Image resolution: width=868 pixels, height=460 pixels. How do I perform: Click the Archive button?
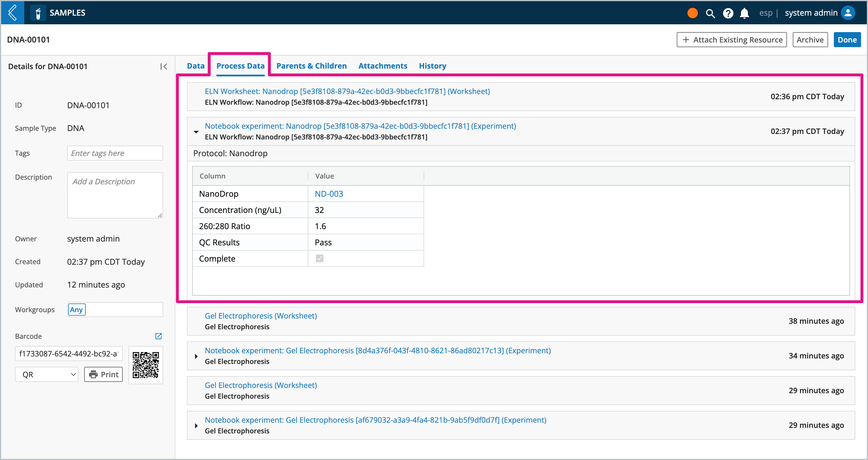tap(810, 40)
